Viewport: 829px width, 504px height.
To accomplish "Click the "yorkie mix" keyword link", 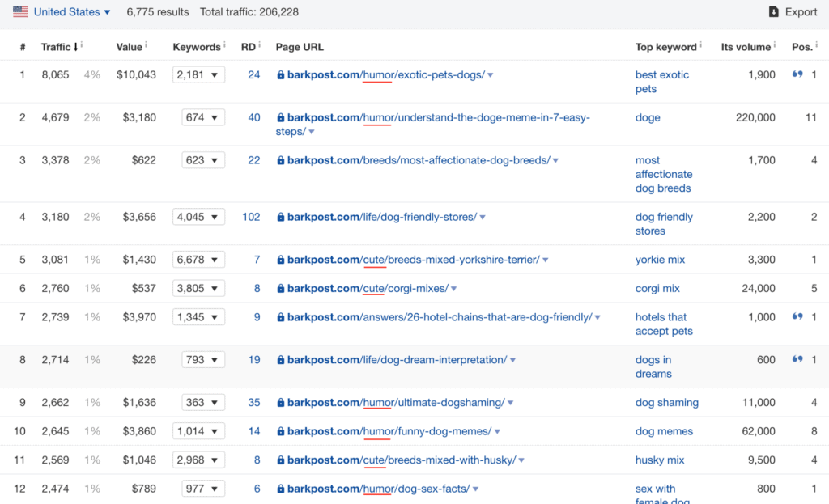I will coord(660,260).
